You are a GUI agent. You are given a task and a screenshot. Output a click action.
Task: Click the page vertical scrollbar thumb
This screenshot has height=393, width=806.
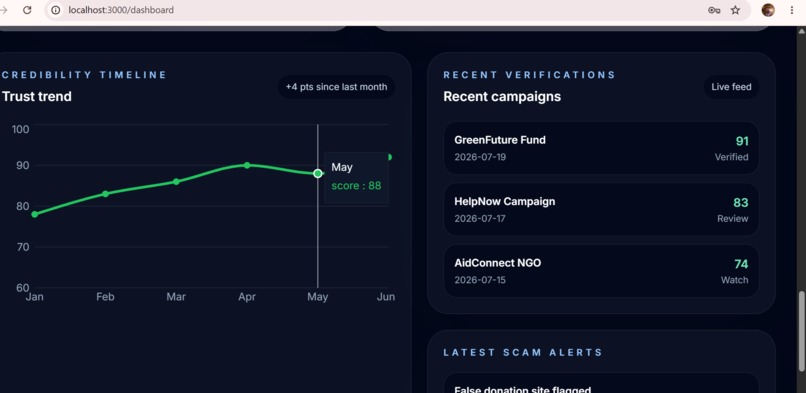tap(801, 331)
